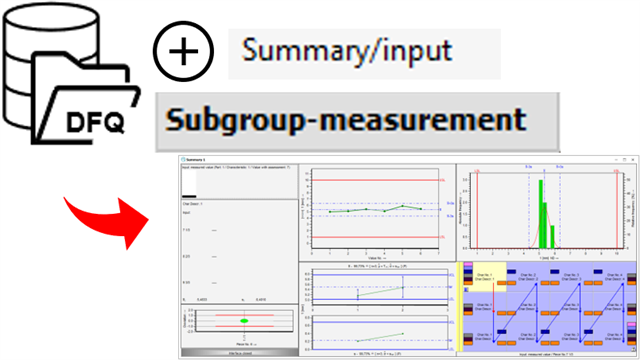Close the Summary window
Image resolution: width=640 pixels, height=360 pixels.
point(633,160)
